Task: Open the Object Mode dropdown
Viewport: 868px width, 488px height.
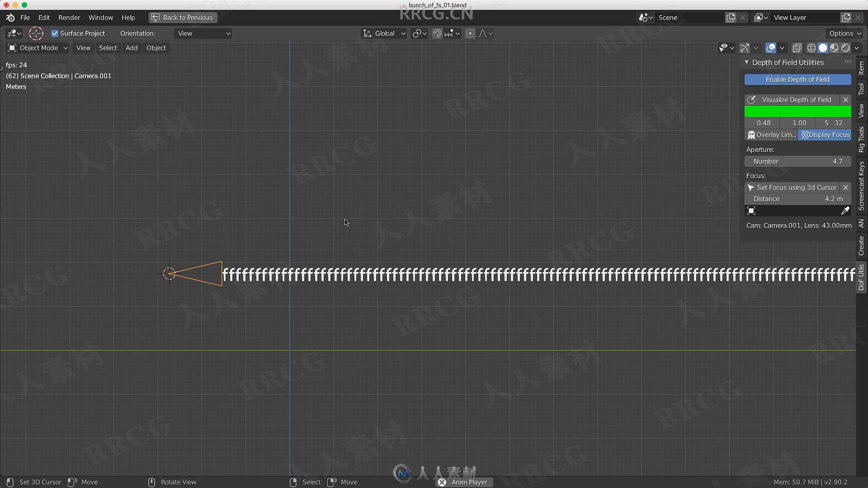Action: 38,48
